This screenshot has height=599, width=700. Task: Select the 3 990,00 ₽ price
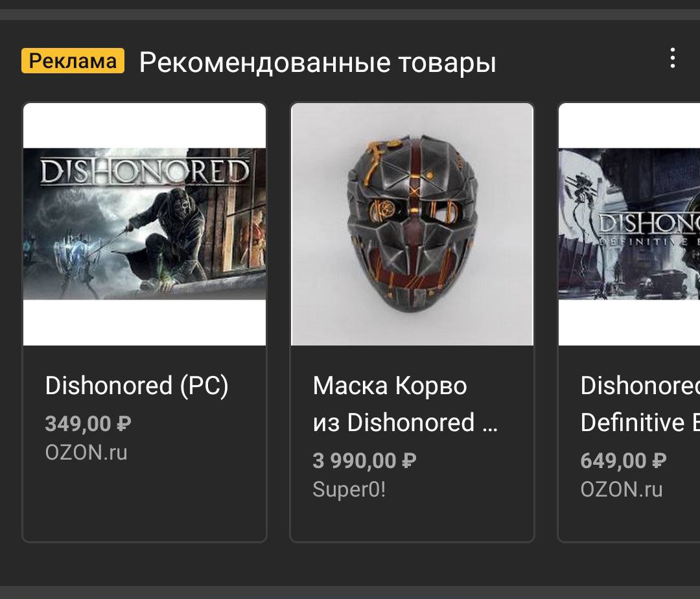coord(364,461)
